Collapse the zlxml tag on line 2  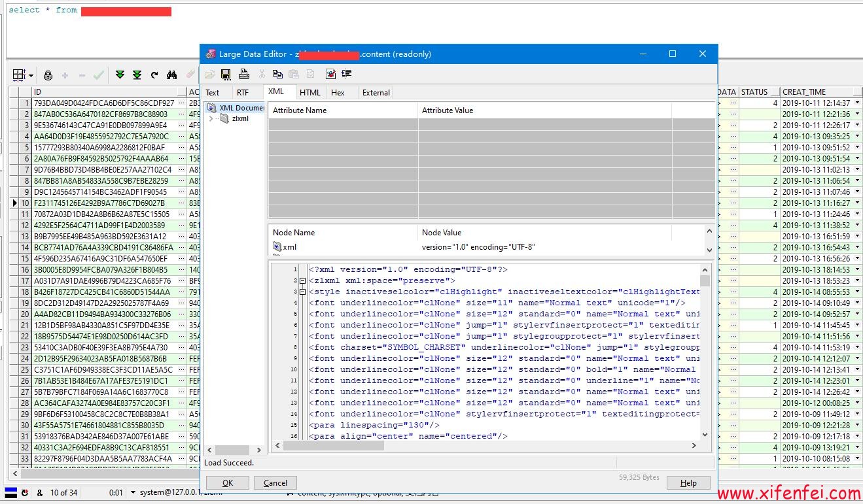302,281
